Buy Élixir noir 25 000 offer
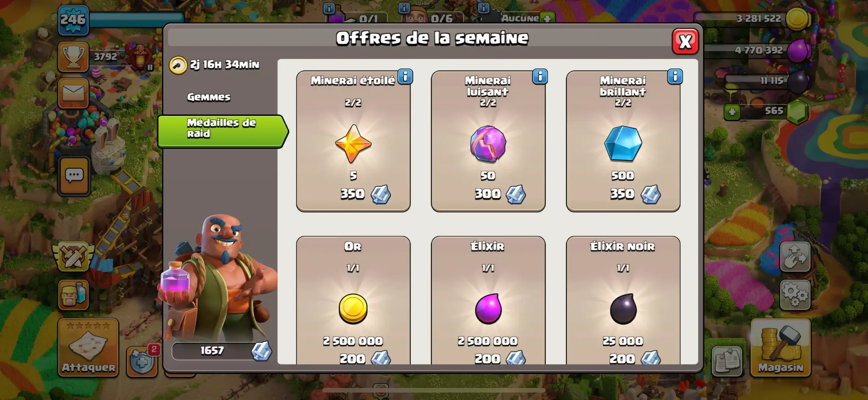Image resolution: width=868 pixels, height=400 pixels. click(623, 300)
